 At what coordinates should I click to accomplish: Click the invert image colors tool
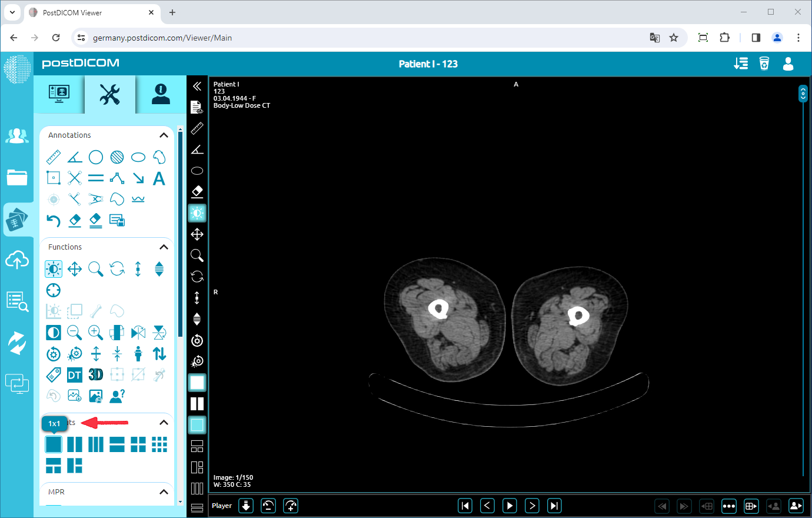[53, 333]
